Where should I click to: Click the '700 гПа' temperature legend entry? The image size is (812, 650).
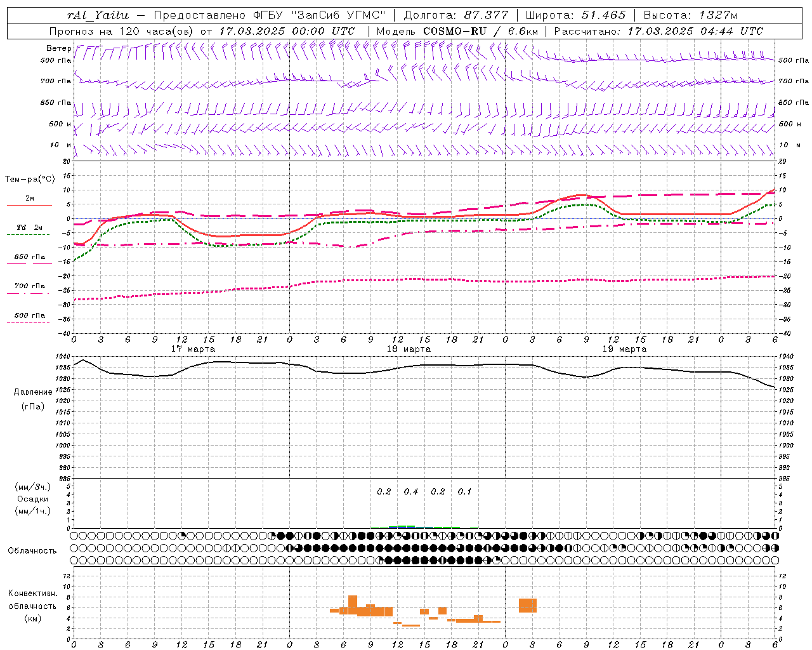tap(29, 286)
